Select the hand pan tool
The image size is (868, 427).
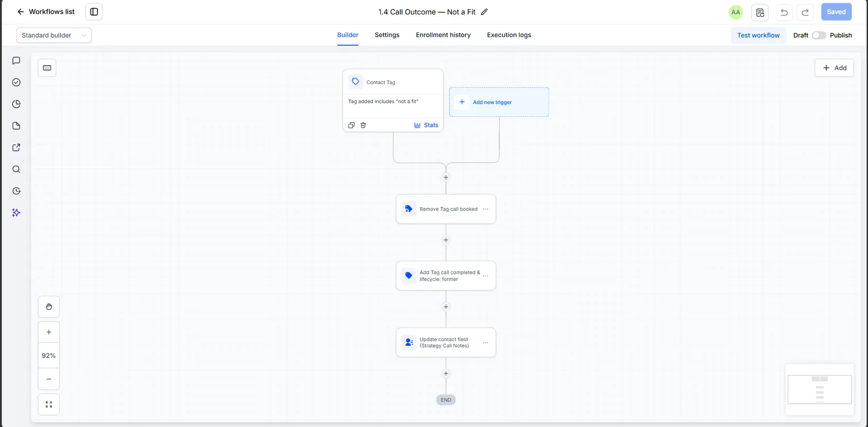(49, 307)
